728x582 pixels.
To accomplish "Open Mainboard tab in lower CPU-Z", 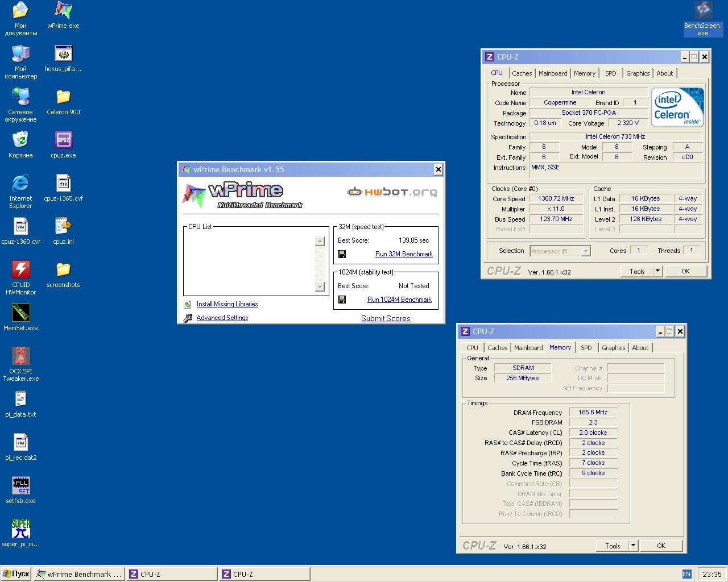I will click(x=528, y=348).
